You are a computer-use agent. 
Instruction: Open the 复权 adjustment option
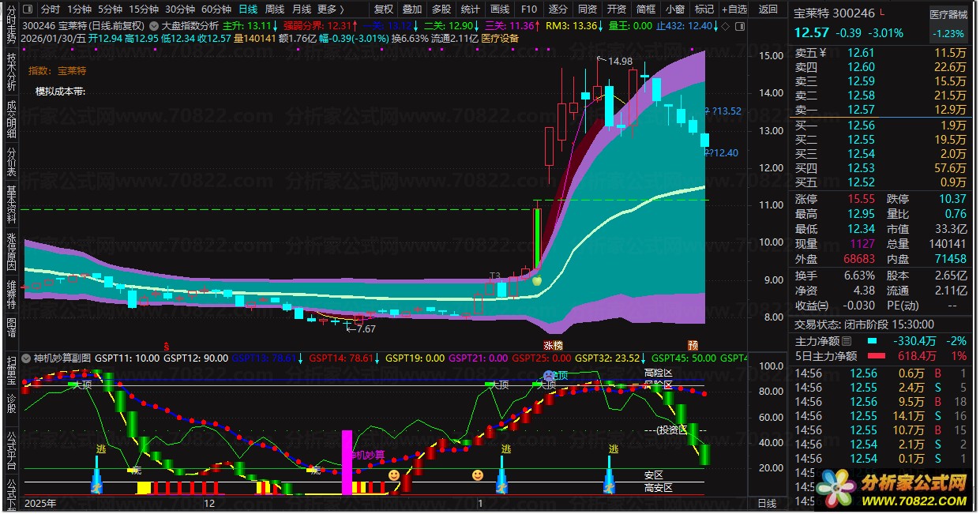(x=384, y=9)
